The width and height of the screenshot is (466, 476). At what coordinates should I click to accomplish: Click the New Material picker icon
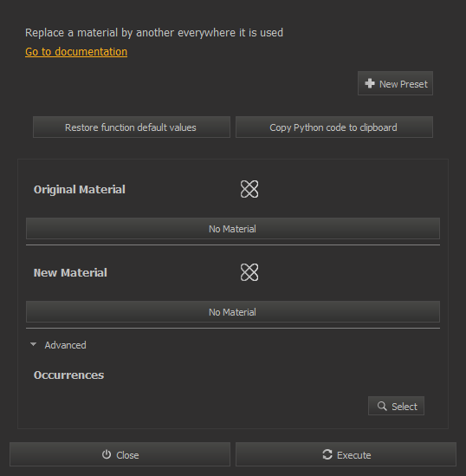coord(249,272)
